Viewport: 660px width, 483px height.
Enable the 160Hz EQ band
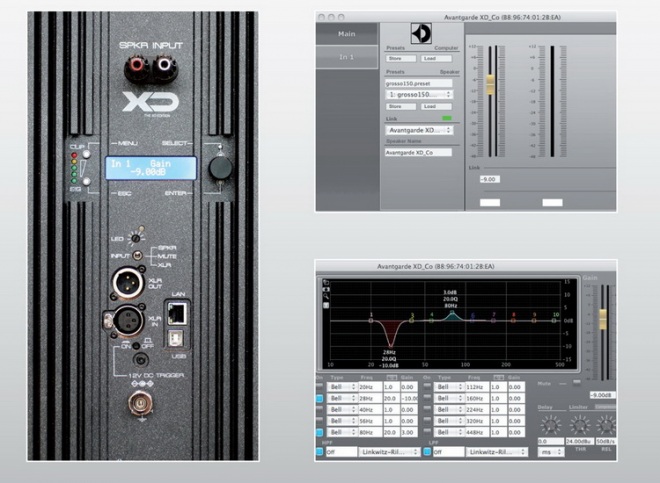(x=427, y=398)
